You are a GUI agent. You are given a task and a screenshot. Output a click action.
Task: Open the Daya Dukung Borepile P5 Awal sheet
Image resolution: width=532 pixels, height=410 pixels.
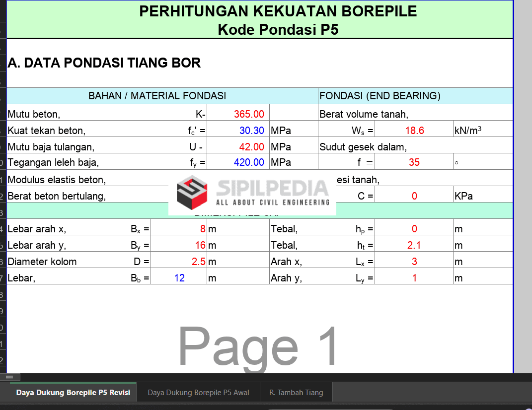(198, 393)
